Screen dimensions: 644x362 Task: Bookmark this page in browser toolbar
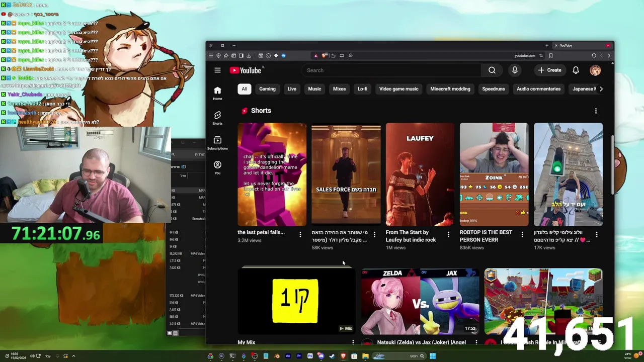click(551, 55)
